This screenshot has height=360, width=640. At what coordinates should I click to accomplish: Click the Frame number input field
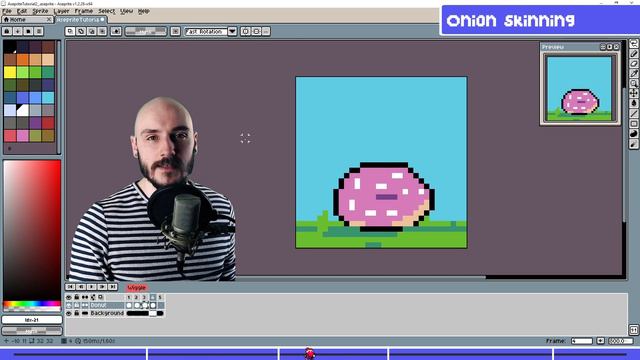click(x=582, y=341)
